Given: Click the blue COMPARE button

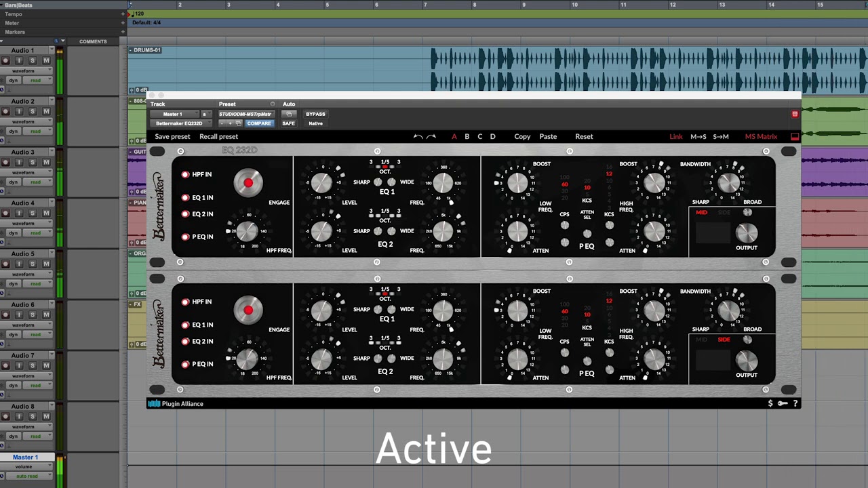Looking at the screenshot, I should [258, 123].
